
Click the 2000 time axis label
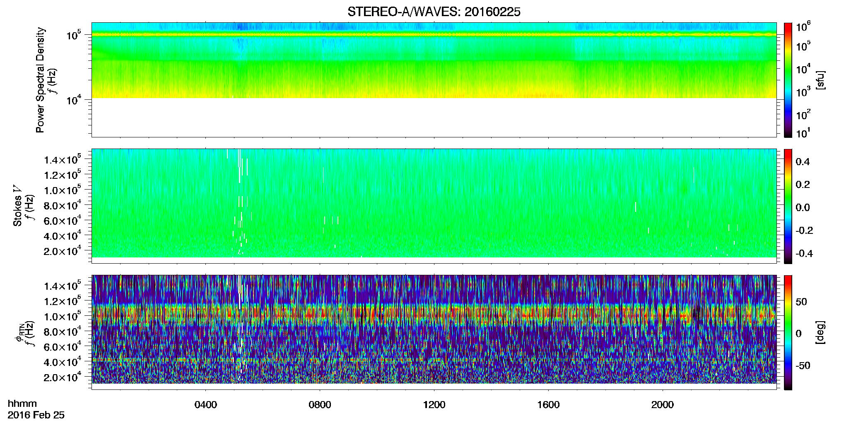tap(663, 405)
